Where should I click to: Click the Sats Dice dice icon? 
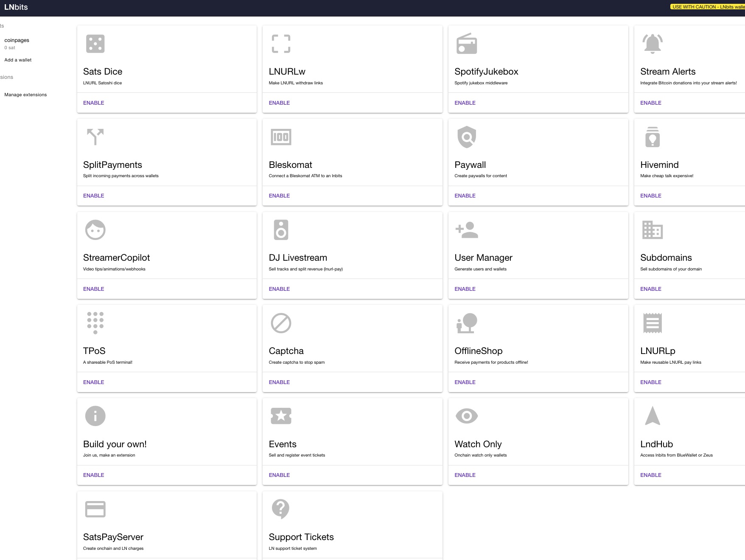coord(95,43)
